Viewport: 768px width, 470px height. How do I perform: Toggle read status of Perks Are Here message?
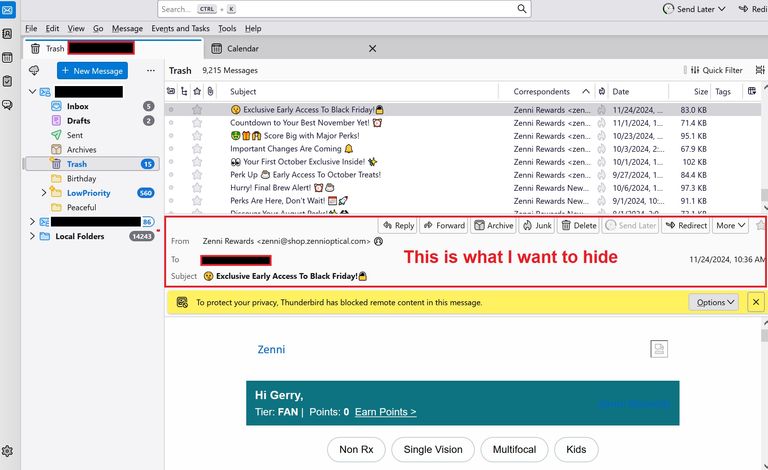[171, 200]
